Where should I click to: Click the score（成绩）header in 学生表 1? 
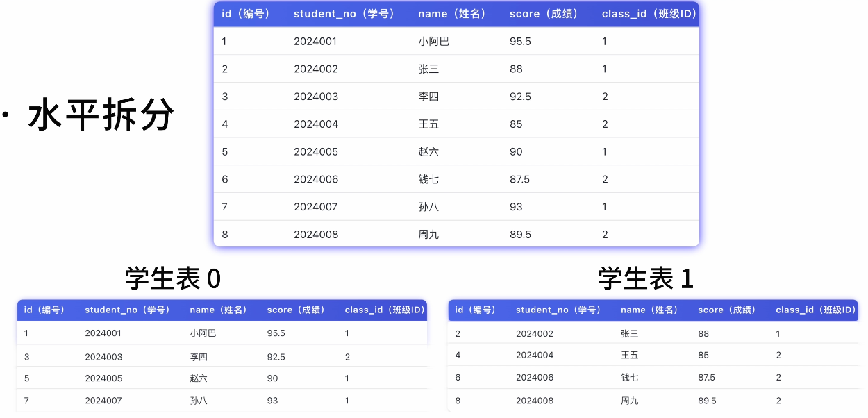(x=727, y=310)
